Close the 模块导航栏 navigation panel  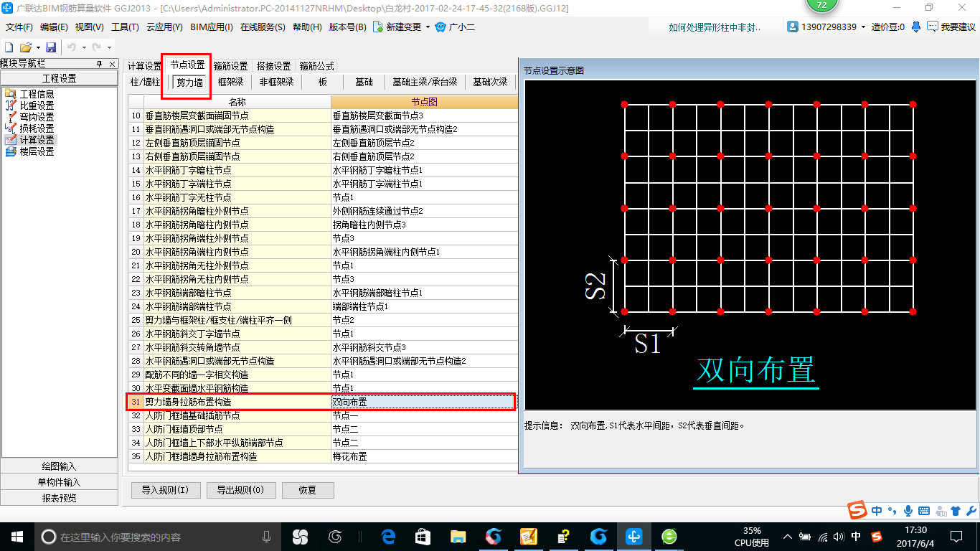click(113, 64)
